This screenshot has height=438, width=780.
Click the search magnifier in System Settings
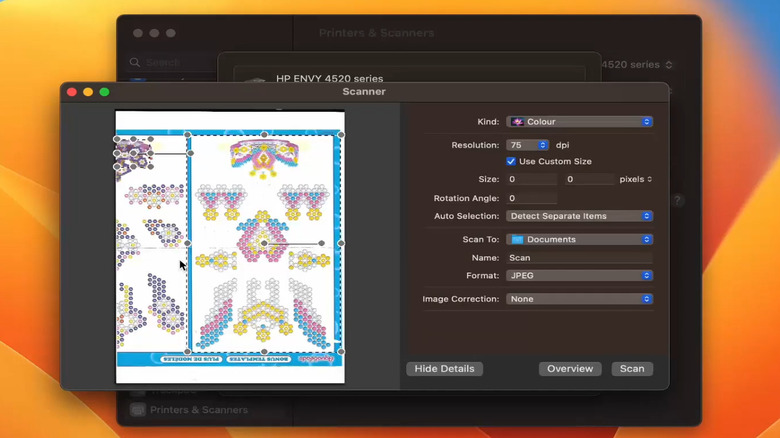(136, 62)
